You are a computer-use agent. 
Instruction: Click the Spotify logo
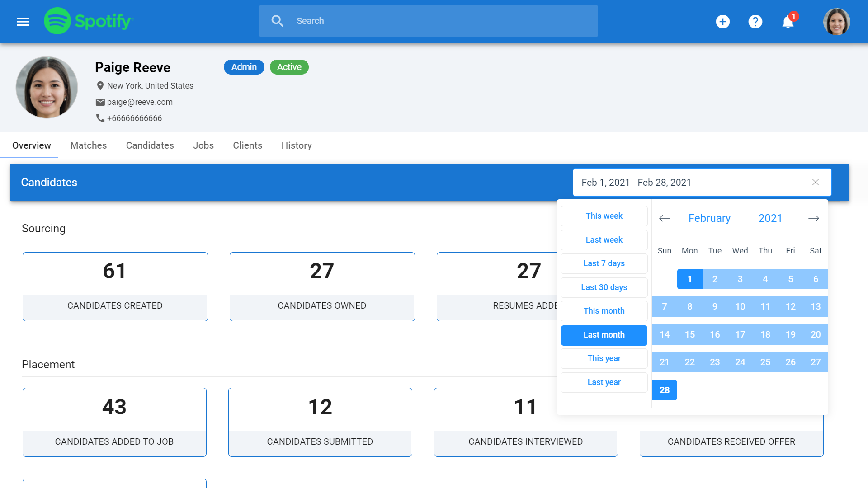tap(89, 21)
